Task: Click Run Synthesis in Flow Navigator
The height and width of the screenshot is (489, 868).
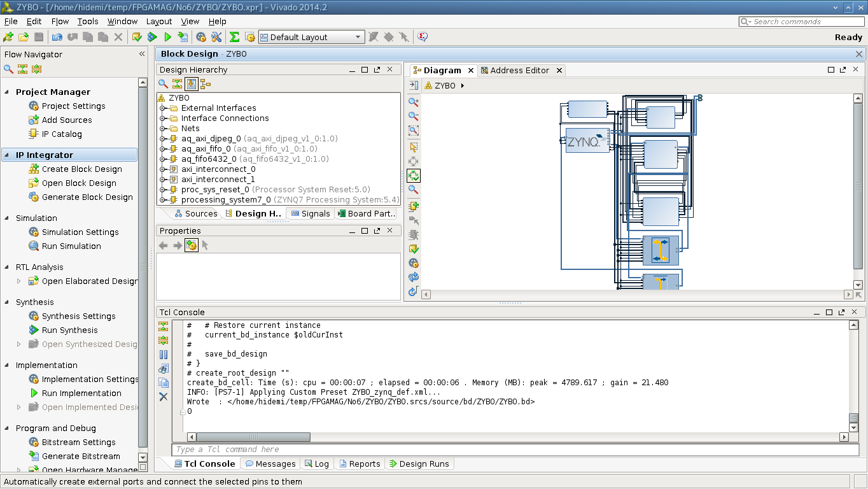Action: pyautogui.click(x=70, y=330)
